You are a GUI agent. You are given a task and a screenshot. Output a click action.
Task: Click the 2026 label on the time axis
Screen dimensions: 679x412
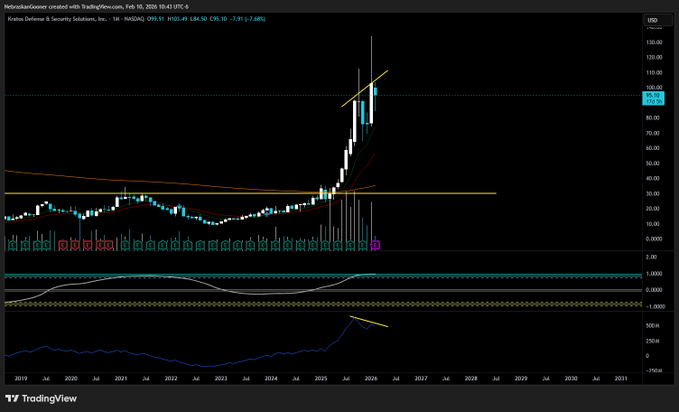[371, 379]
